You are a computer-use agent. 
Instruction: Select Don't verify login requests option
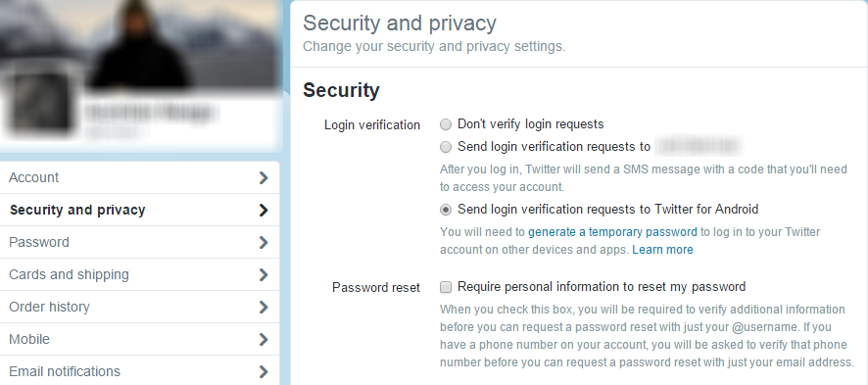(x=446, y=124)
